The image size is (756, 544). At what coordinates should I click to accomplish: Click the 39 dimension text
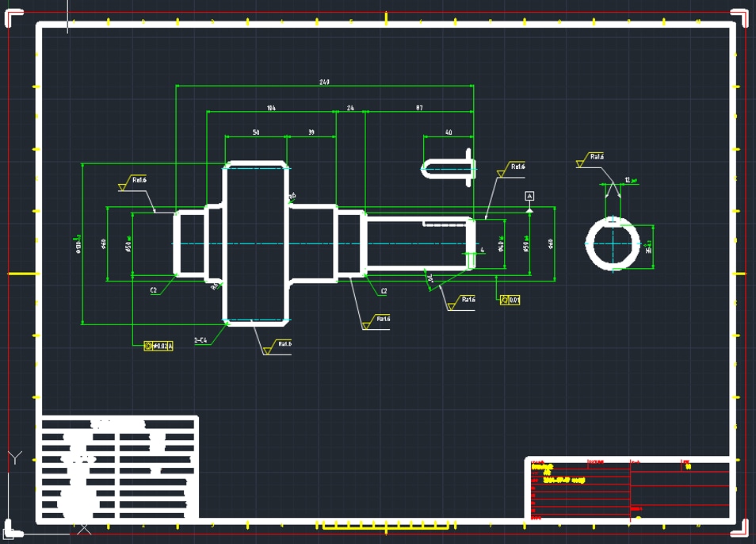point(311,132)
